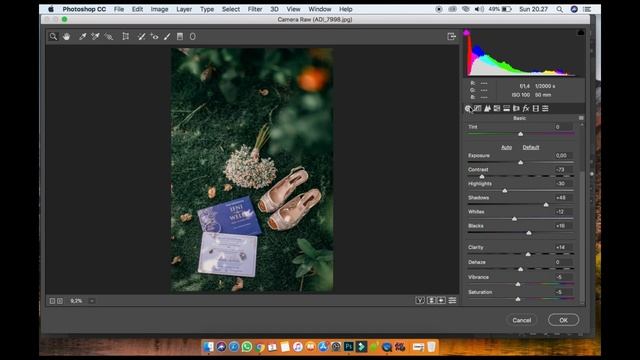The height and width of the screenshot is (360, 640).
Task: Open Spotlight search in menu bar
Action: [560, 9]
